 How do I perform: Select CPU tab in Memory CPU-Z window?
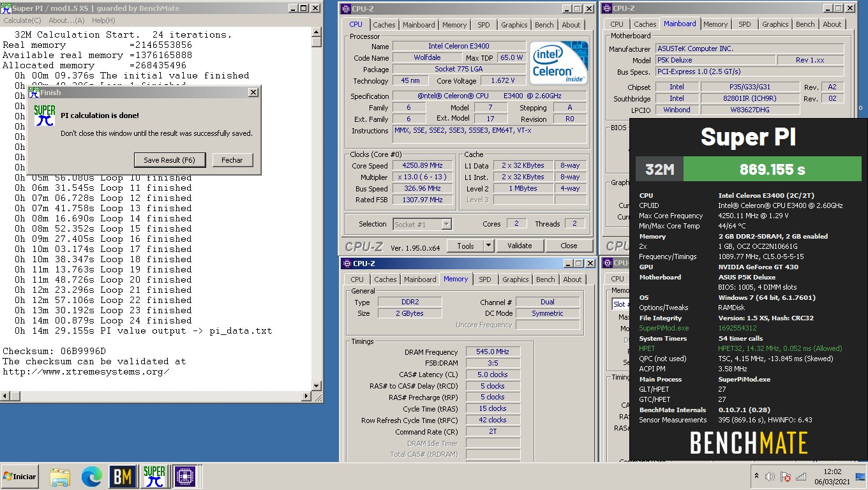click(357, 279)
